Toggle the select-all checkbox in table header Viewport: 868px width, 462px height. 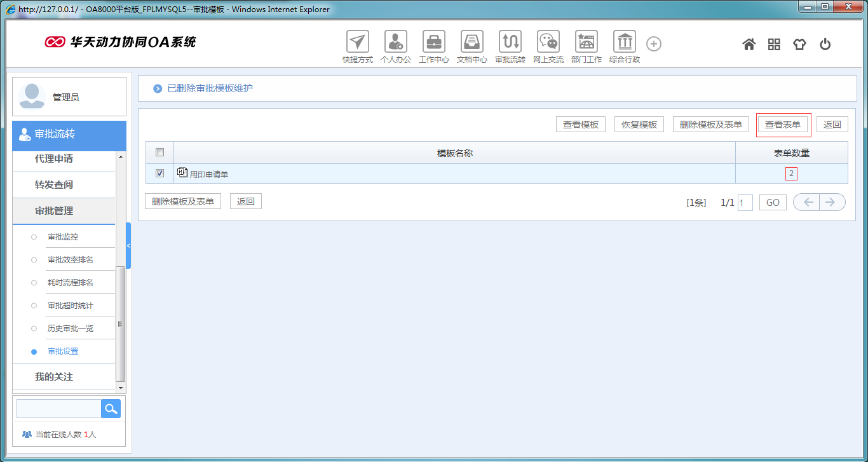tap(160, 153)
